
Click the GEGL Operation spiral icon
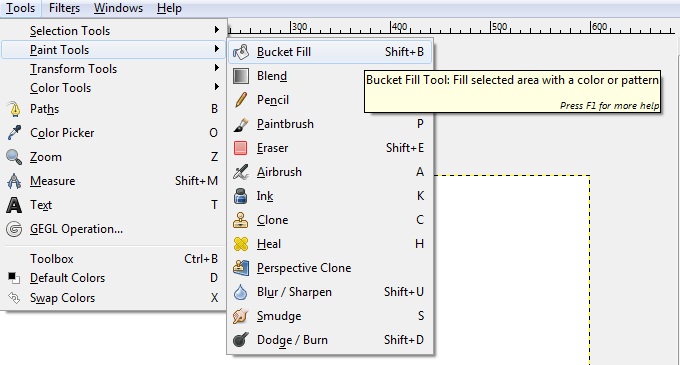click(14, 229)
